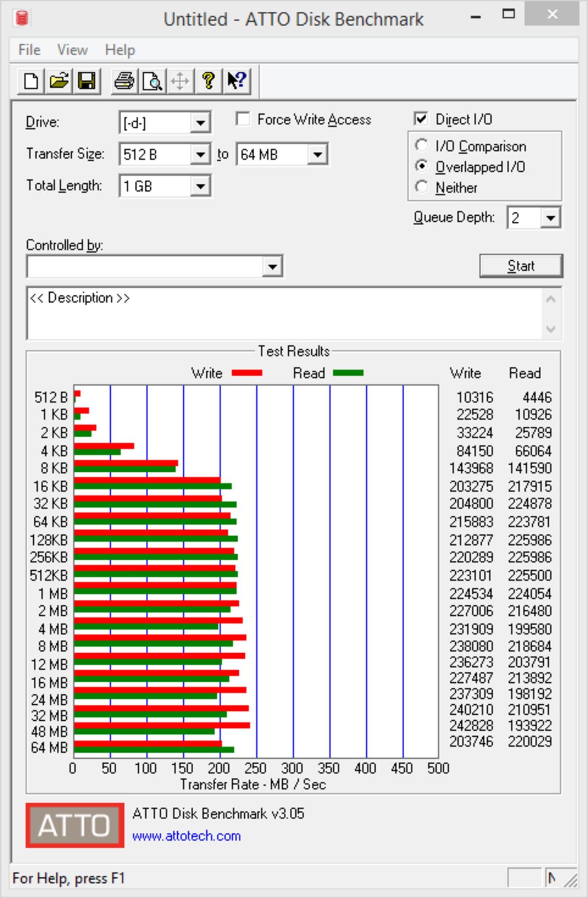Click the Test Results group title

point(294,351)
